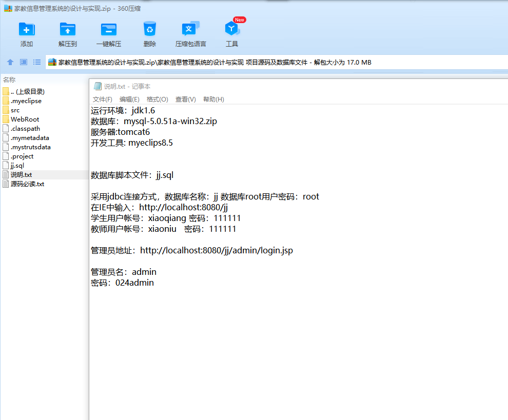Click the 说明.txt - 记事本 title bar

point(298,86)
